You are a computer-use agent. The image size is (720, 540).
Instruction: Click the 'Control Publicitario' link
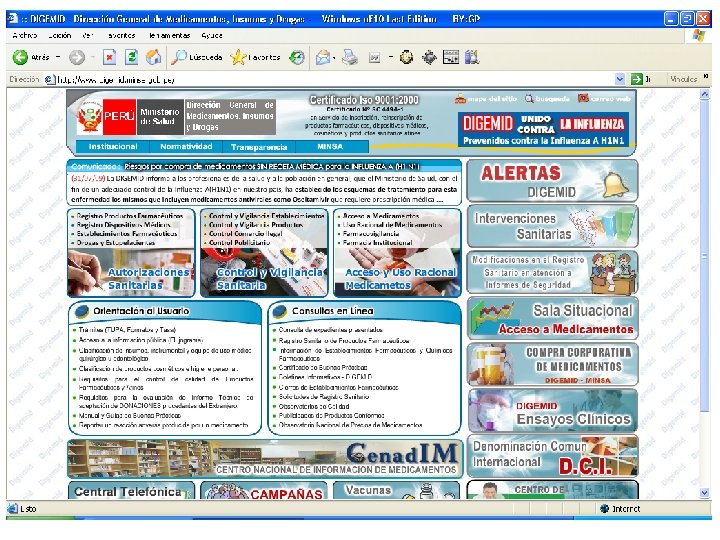(x=239, y=242)
